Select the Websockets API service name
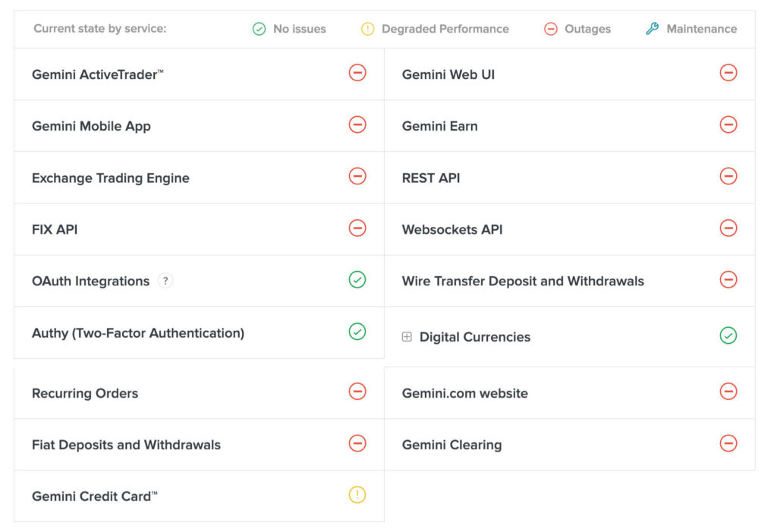 452,230
